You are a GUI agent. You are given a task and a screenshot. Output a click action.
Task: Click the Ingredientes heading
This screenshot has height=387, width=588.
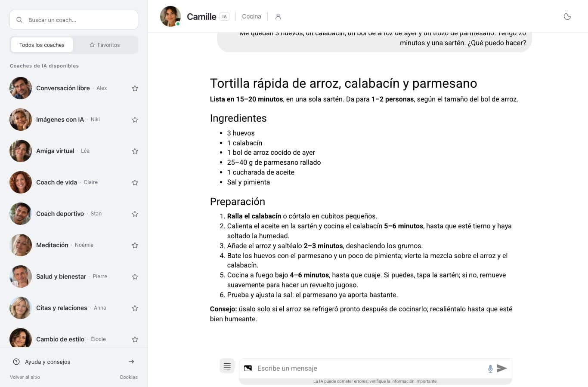(x=238, y=118)
